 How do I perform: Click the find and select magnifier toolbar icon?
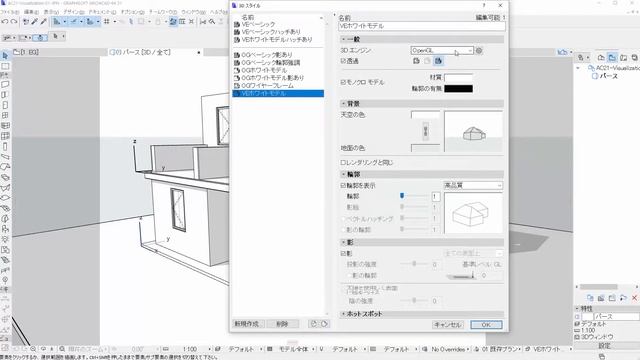(x=212, y=21)
